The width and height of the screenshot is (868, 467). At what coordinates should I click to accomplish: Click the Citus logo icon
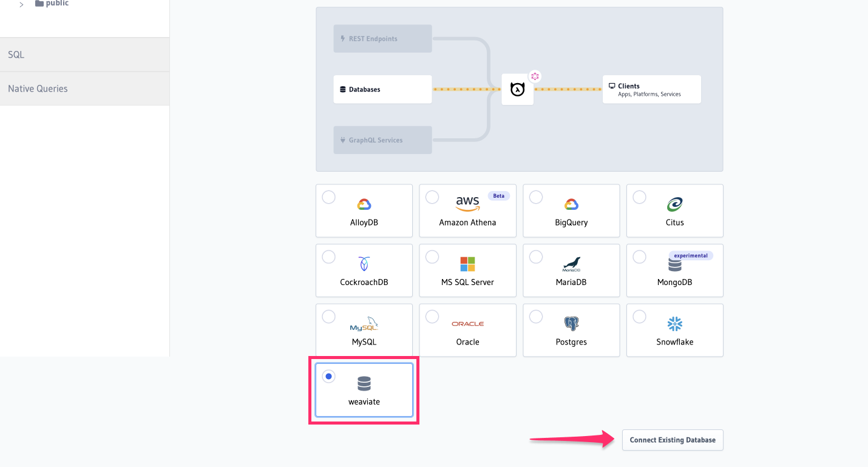(674, 204)
